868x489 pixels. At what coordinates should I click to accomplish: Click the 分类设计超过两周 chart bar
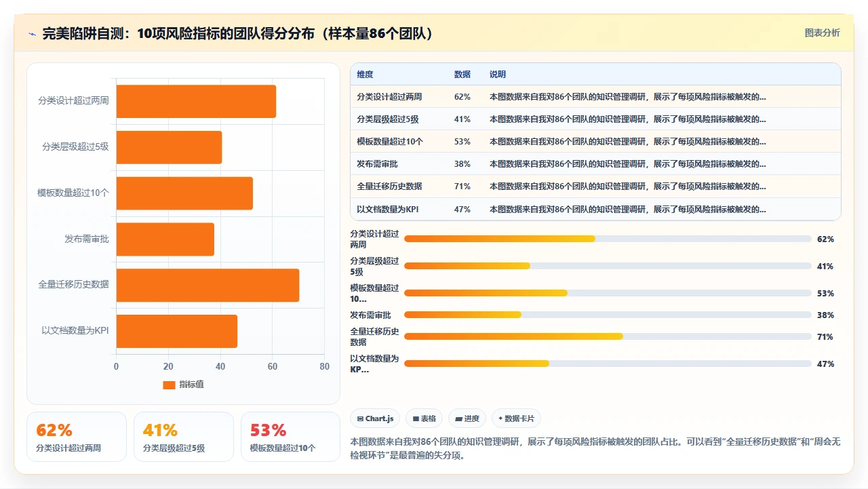[x=196, y=101]
